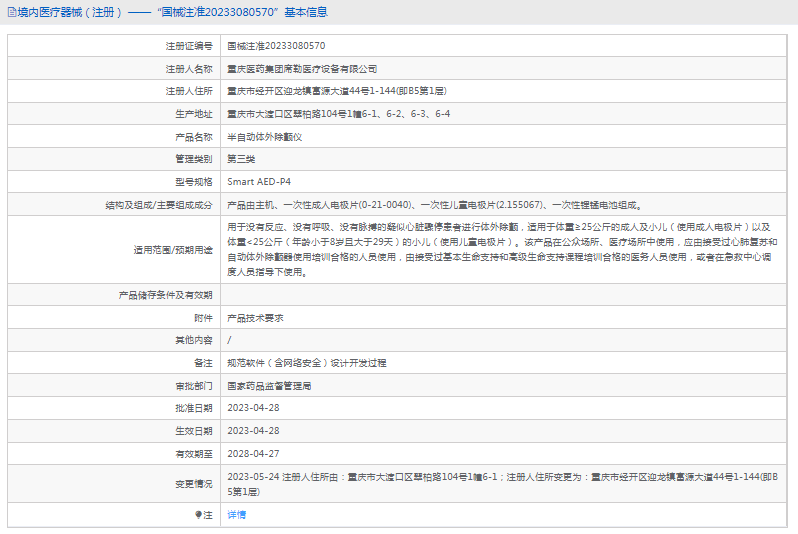Click the 审批部门 label cell
This screenshot has height=534, width=798.
coord(114,386)
